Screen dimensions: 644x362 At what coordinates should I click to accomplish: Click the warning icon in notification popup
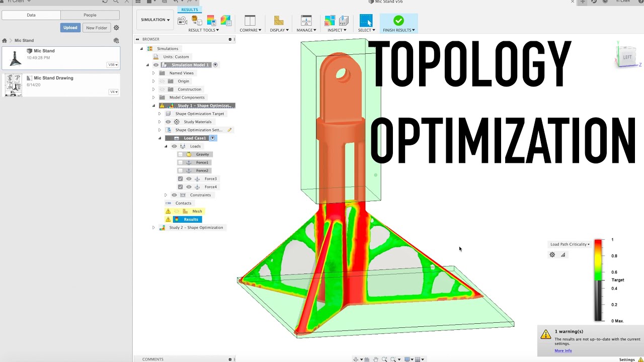tap(545, 334)
